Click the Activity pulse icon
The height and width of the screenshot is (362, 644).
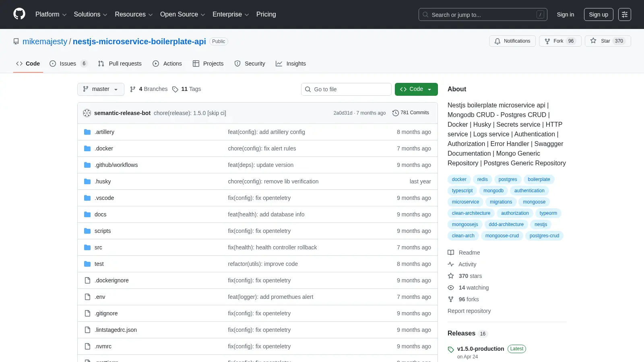(451, 264)
